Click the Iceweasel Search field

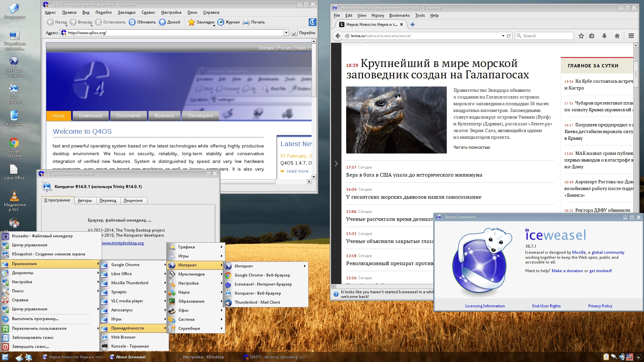pyautogui.click(x=544, y=36)
